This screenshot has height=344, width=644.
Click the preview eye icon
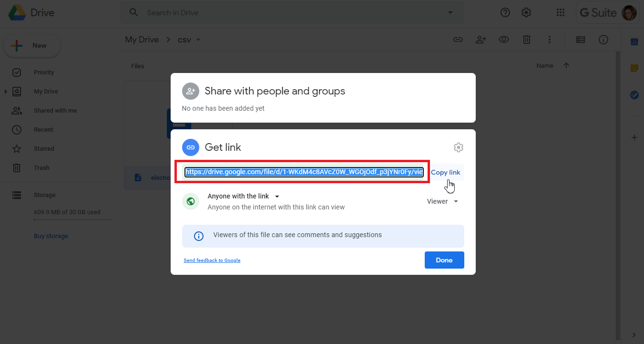(x=504, y=40)
